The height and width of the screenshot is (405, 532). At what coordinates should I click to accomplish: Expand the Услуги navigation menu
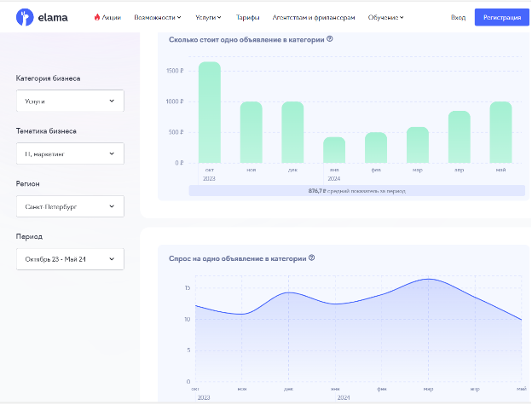pyautogui.click(x=207, y=17)
